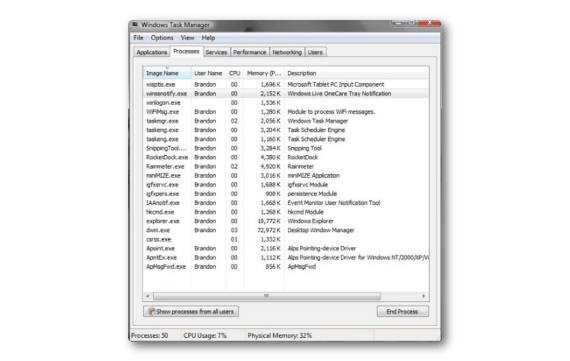Screen dimensions: 570x361
Task: Select the Rainmeter.exe process
Action: point(286,166)
